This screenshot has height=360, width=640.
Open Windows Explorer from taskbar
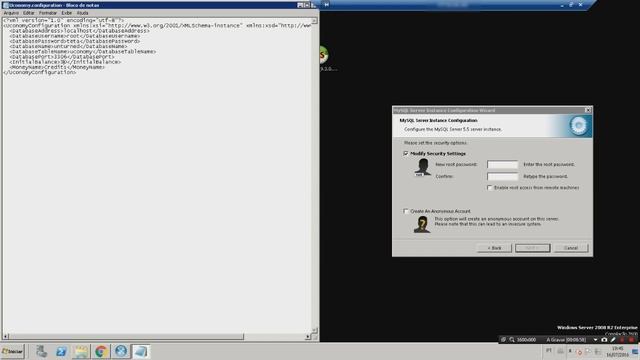[81, 351]
